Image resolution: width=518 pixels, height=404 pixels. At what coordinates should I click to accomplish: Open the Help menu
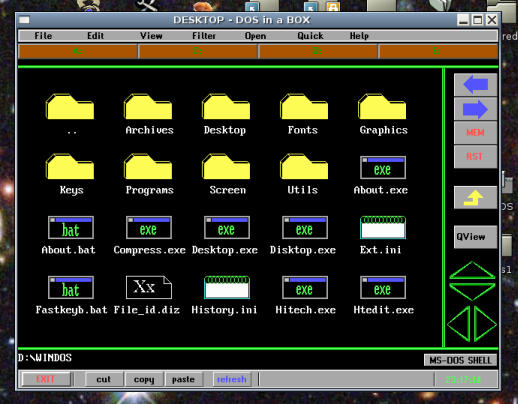359,36
